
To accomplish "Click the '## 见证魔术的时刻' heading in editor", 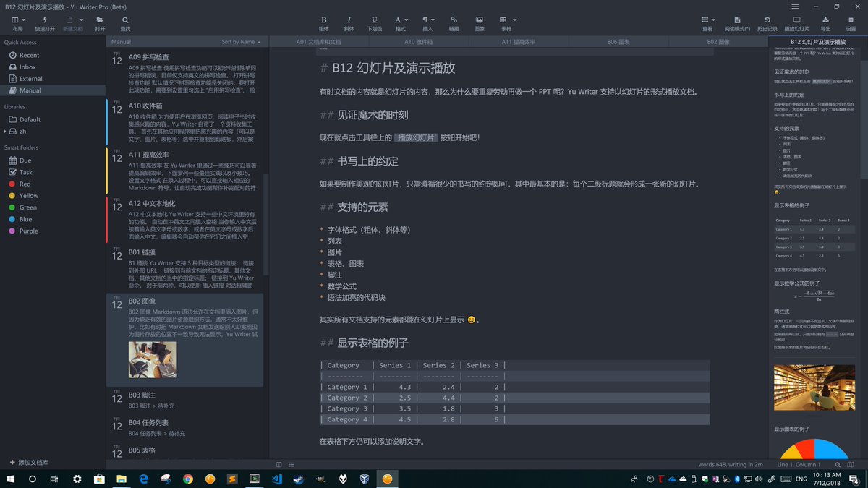I will tap(364, 114).
